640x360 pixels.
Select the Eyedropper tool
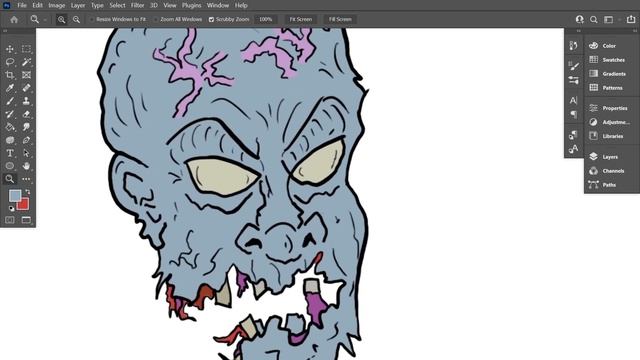(10, 88)
